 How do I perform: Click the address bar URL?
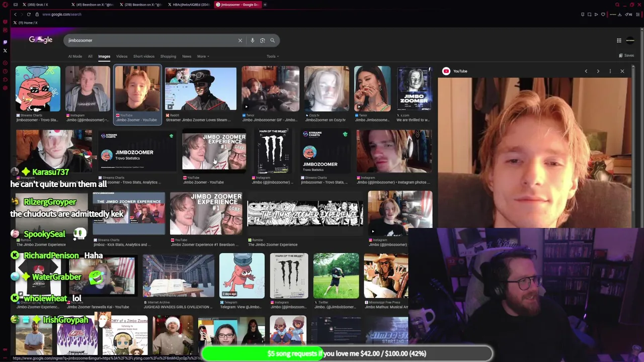[62, 14]
